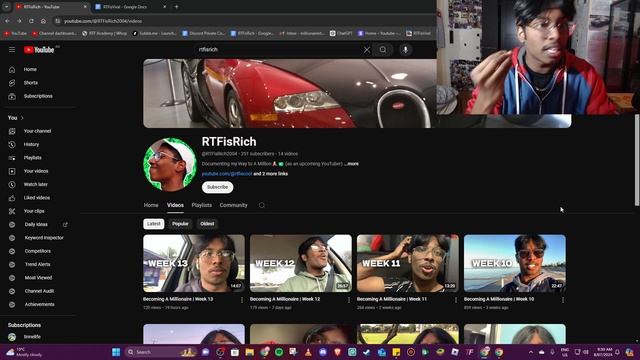Expand the You section chevron
The height and width of the screenshot is (360, 640).
pos(22,118)
